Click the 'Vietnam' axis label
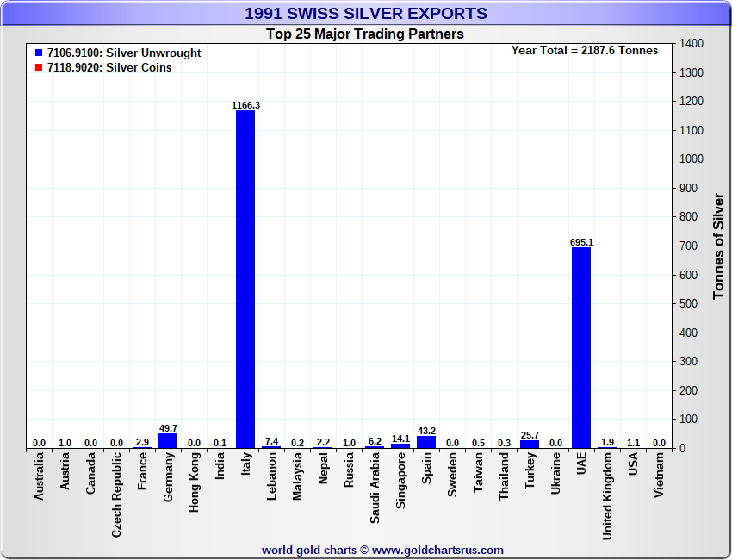Screen dimensions: 732x560 click(659, 476)
